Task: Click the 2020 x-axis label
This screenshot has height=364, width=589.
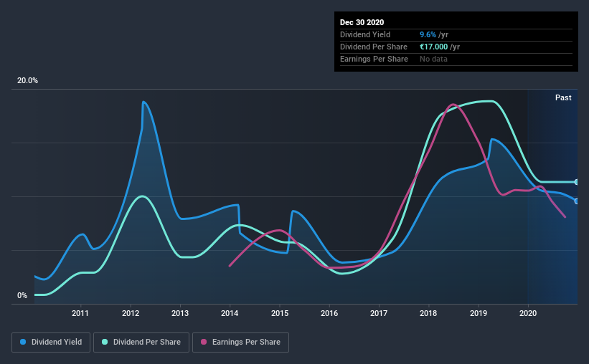Action: pyautogui.click(x=528, y=313)
